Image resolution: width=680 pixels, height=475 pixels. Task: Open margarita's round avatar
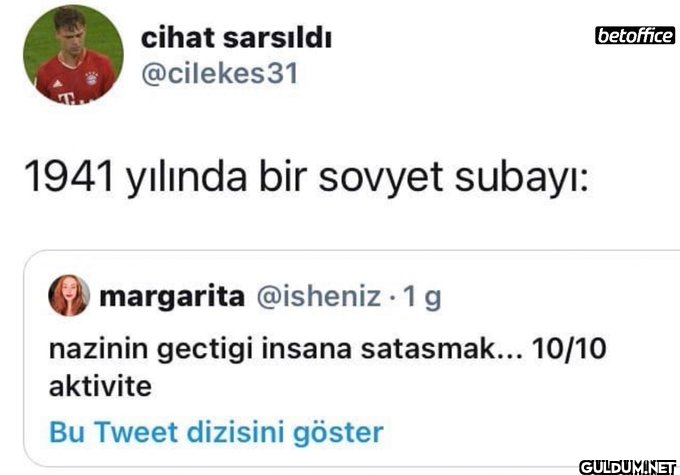click(x=68, y=296)
